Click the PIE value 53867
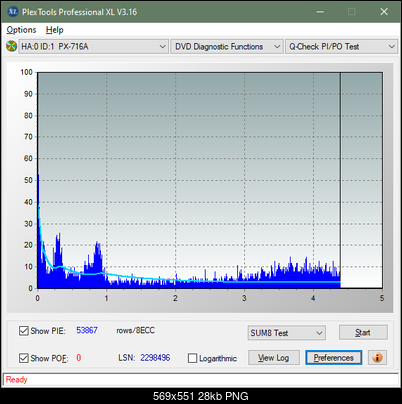The height and width of the screenshot is (404, 402). (x=87, y=330)
